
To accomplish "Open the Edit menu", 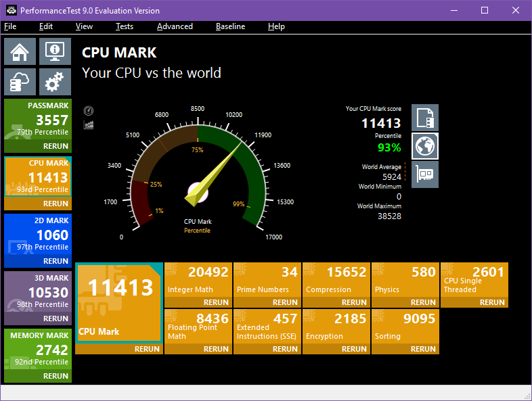I will [46, 26].
